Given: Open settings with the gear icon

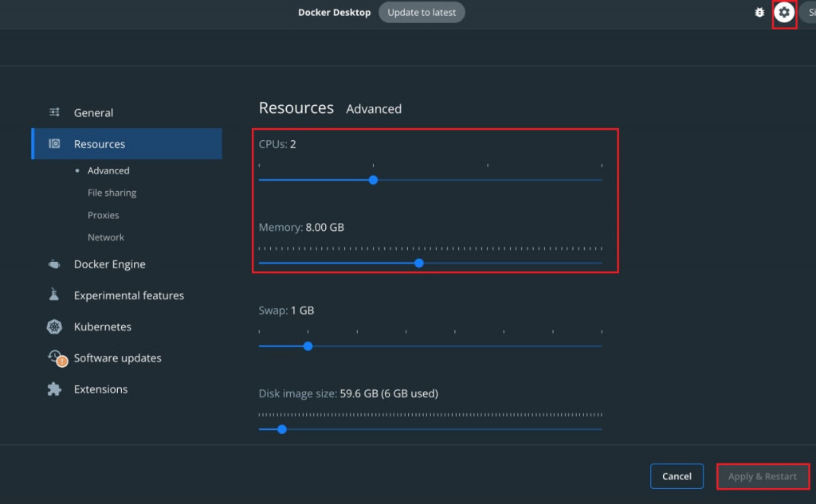Looking at the screenshot, I should point(784,13).
